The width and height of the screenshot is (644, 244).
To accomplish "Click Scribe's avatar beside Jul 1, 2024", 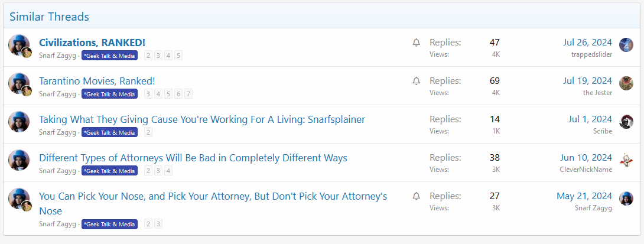I will click(626, 122).
